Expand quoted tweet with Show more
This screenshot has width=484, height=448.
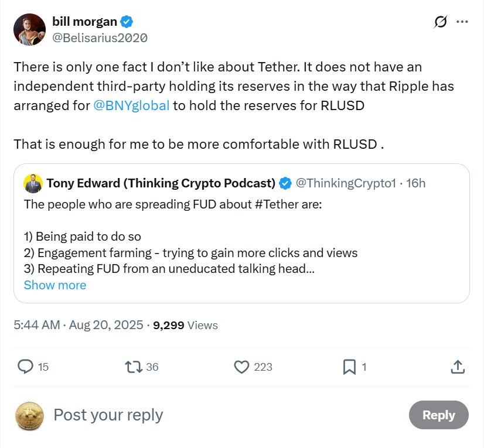(55, 285)
